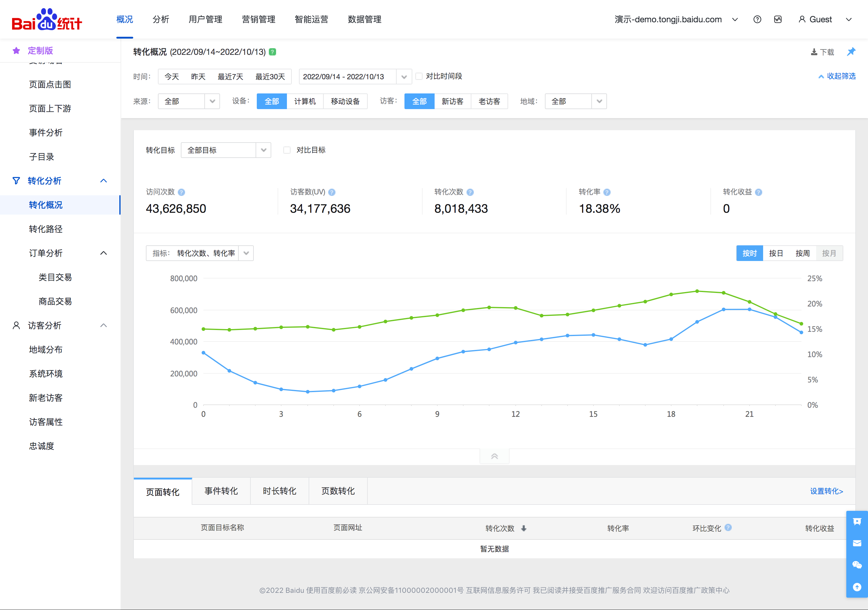The width and height of the screenshot is (868, 610).
Task: Sort by 转化次数 using the down arrow
Action: (x=524, y=528)
